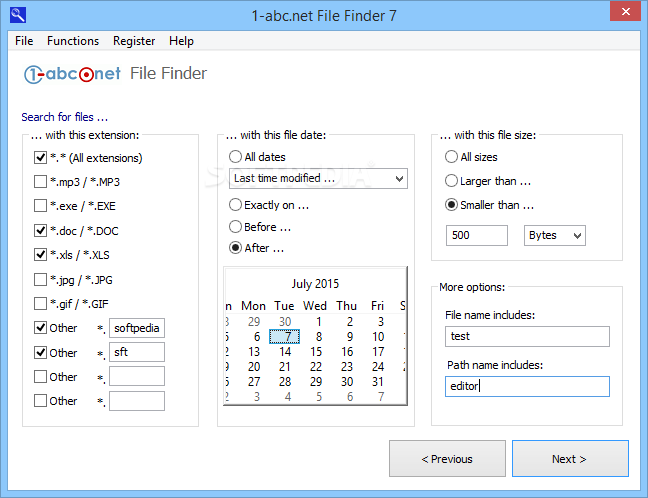Image resolution: width=648 pixels, height=498 pixels.
Task: Enable the *.exe / *.EXE checkbox
Action: pos(40,205)
